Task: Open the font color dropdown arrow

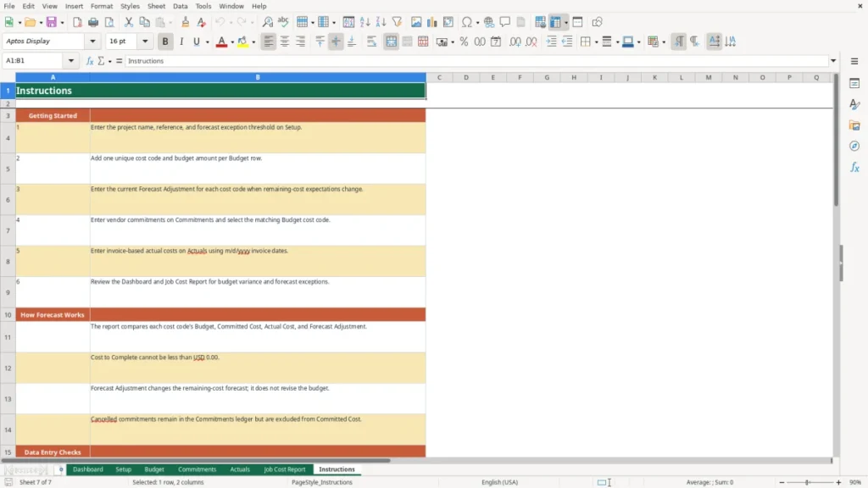Action: (232, 42)
